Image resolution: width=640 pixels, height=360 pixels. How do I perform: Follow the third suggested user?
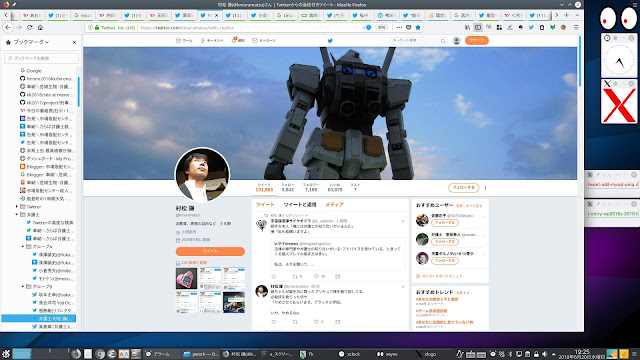(444, 260)
